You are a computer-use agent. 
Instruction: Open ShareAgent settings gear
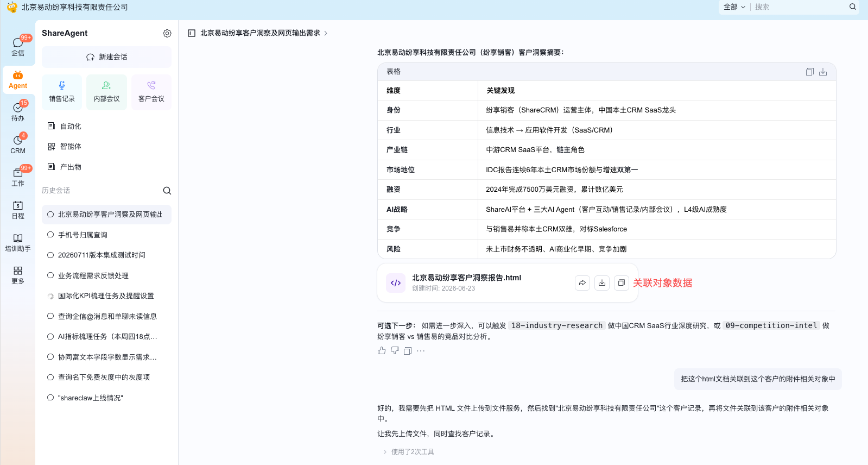point(167,33)
